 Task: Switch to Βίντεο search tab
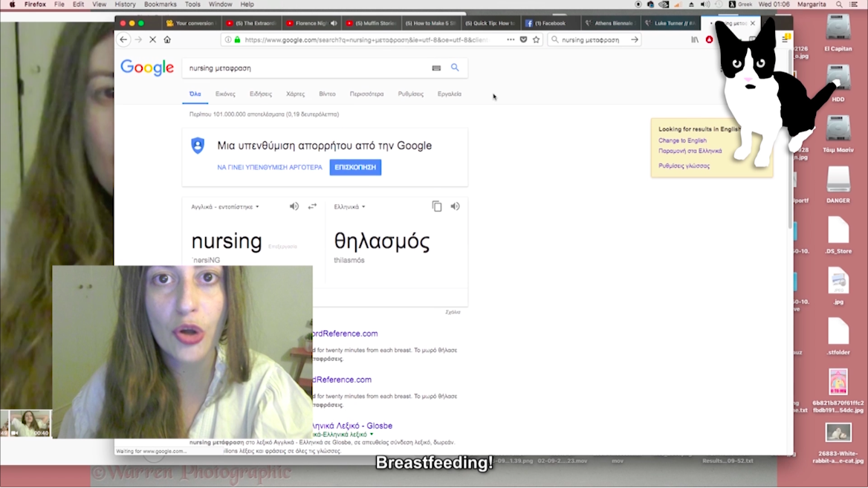tap(327, 94)
